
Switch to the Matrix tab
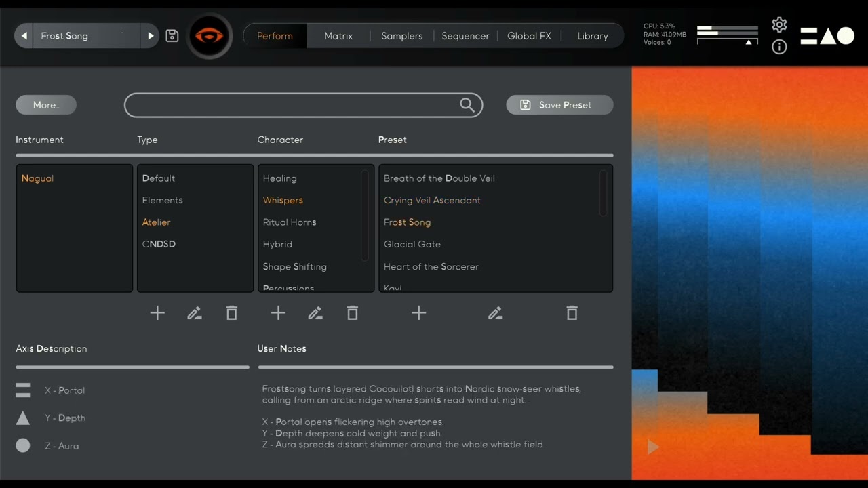(338, 36)
